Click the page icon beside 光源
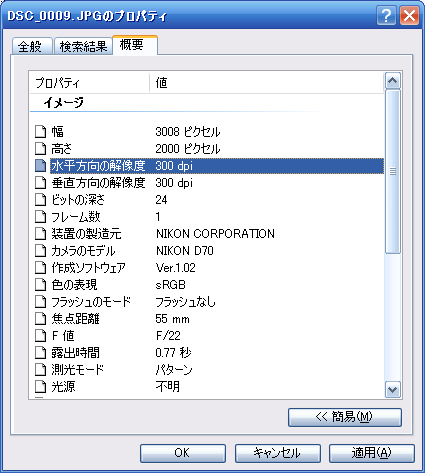 tap(40, 387)
